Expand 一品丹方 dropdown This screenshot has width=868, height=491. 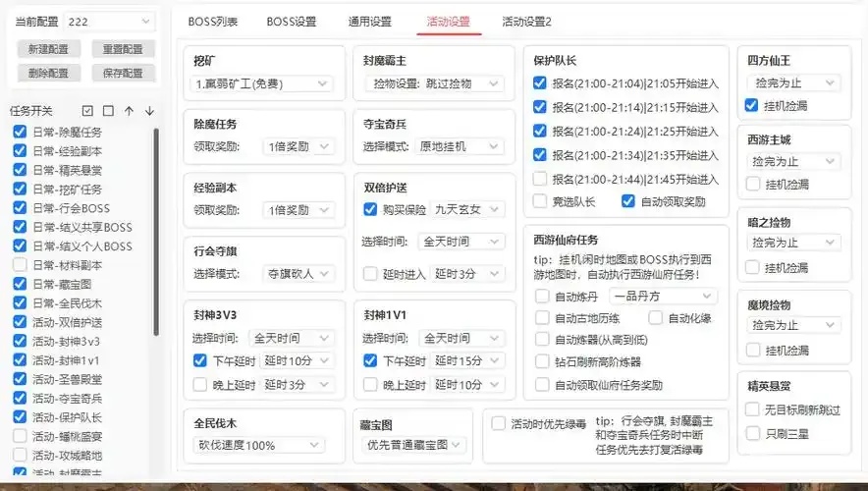pos(663,297)
